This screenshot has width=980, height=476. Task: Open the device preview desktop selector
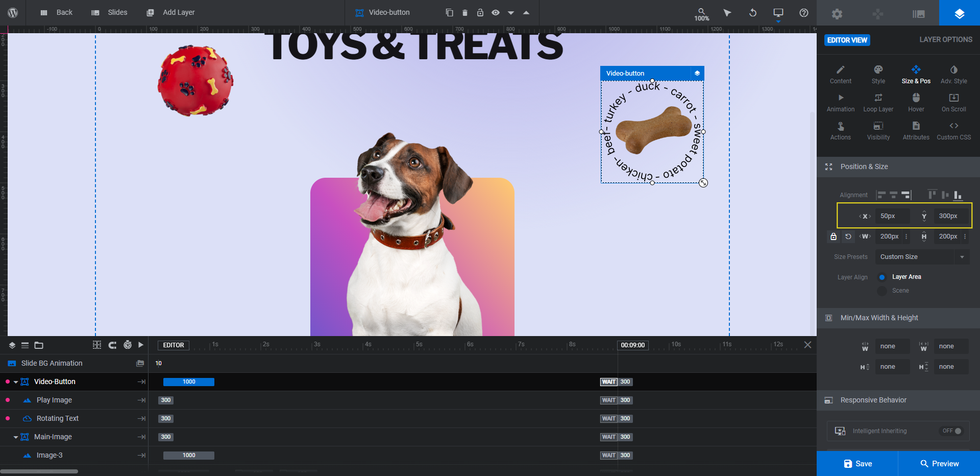[778, 13]
